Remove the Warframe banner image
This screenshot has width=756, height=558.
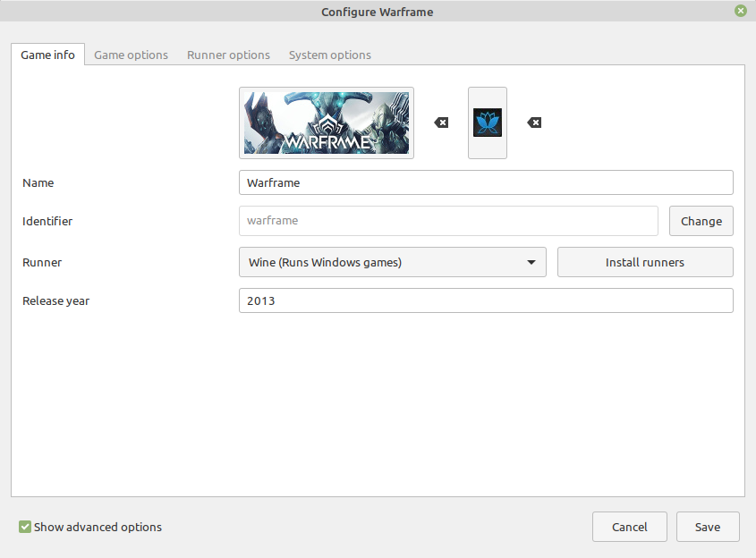tap(441, 123)
